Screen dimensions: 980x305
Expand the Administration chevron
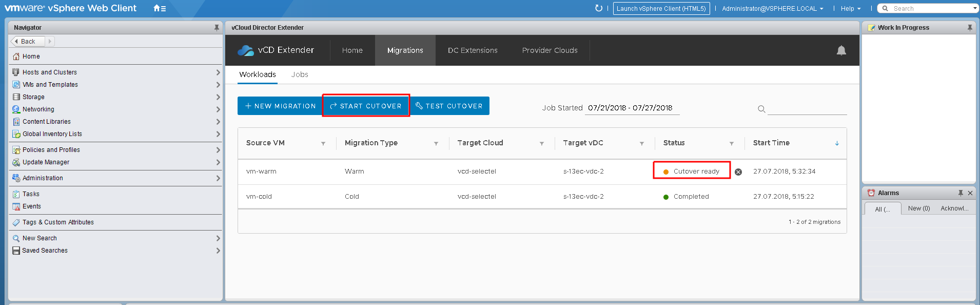point(218,178)
